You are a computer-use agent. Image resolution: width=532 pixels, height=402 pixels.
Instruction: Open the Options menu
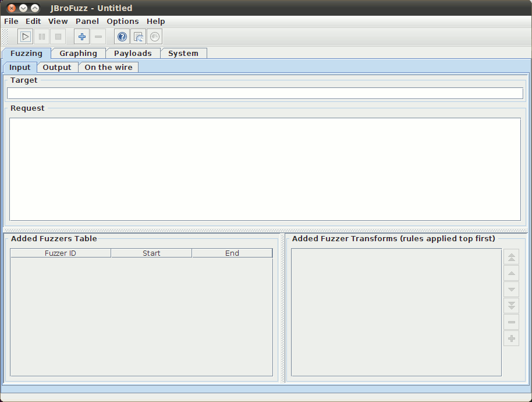click(122, 21)
